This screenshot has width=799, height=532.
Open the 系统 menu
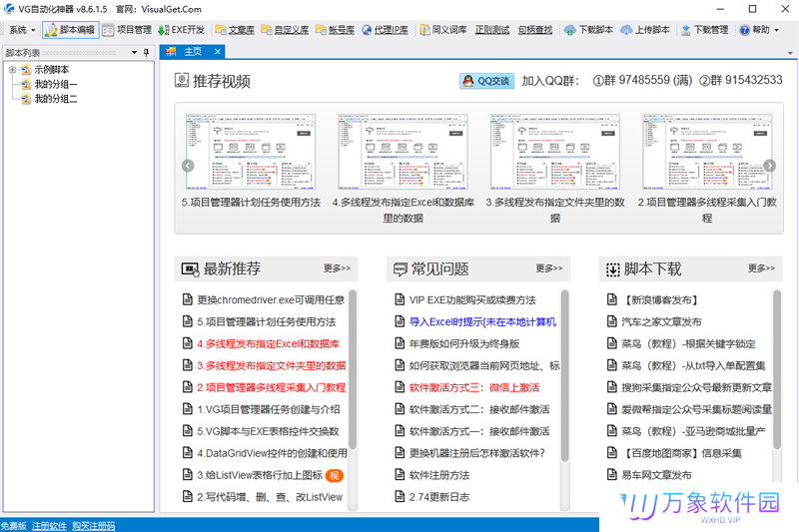point(22,30)
